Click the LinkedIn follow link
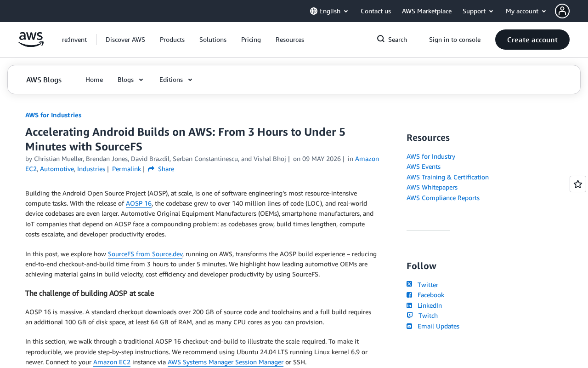Viewport: 588px width, 368px height. pyautogui.click(x=430, y=305)
